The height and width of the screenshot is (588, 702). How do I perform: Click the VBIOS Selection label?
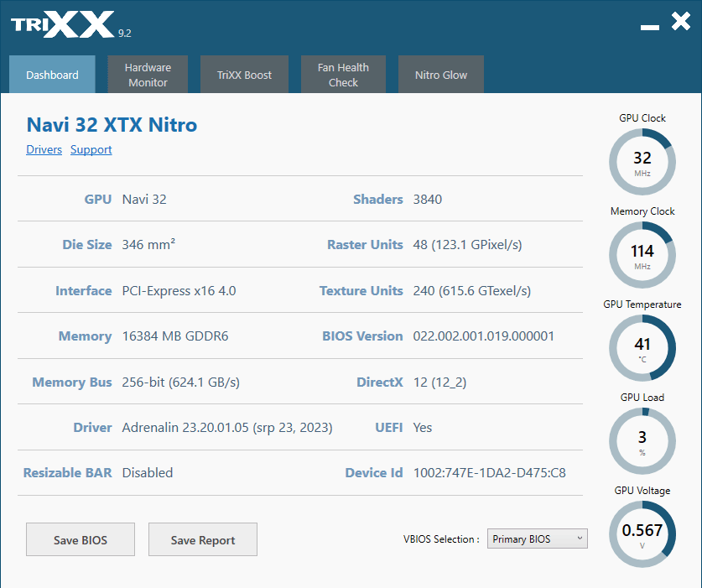point(441,539)
